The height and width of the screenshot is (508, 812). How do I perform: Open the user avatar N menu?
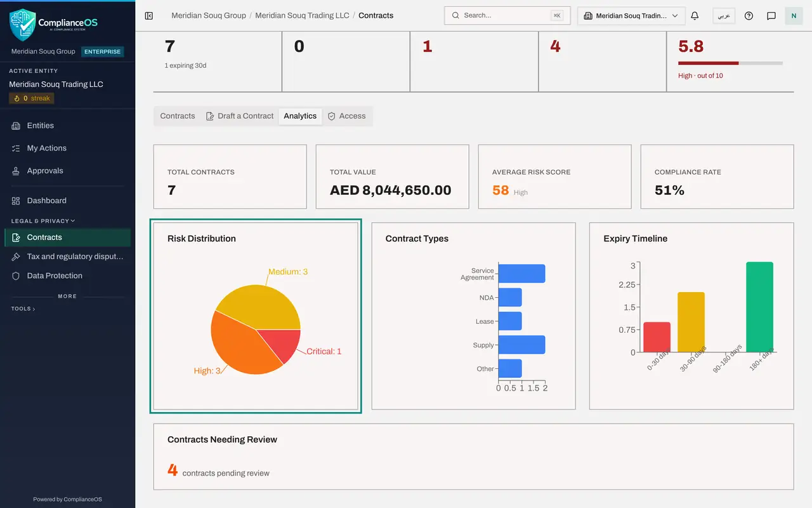coord(794,16)
